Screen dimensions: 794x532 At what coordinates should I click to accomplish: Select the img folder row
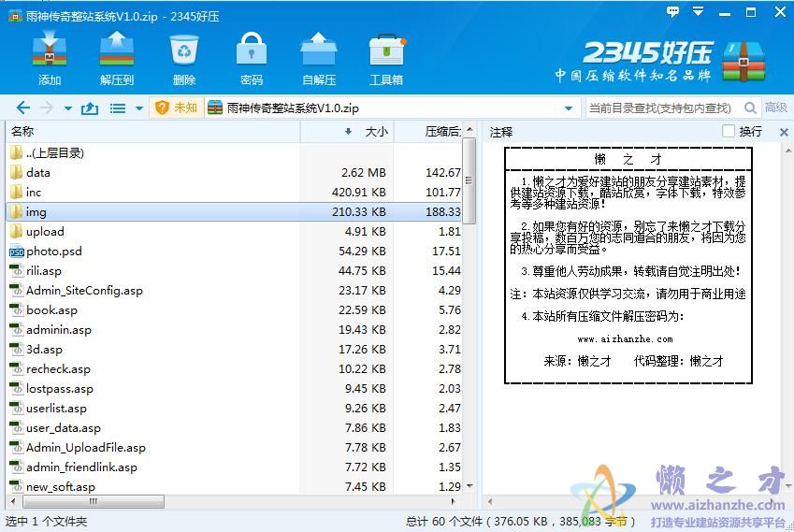click(234, 211)
